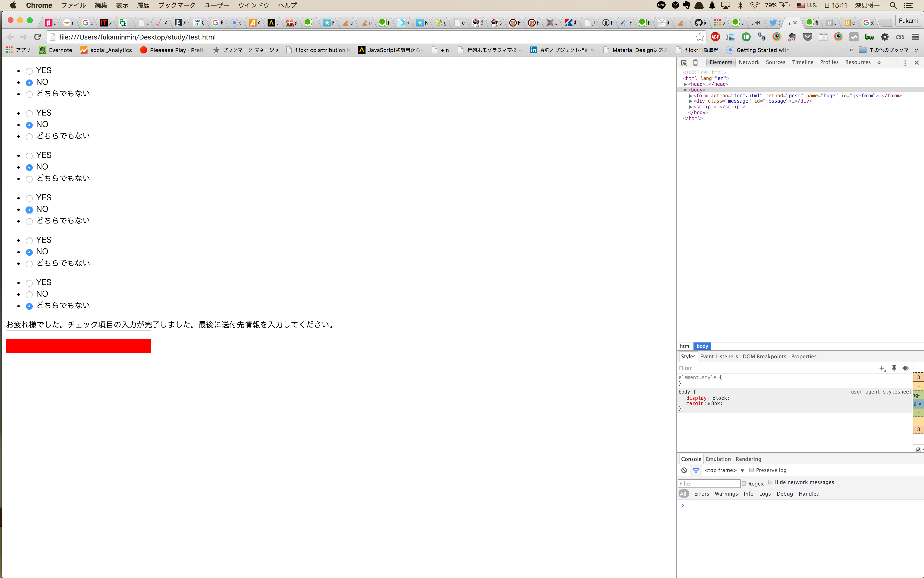Open the Apps shortcut in bookmarks bar
Screen dimensions: 924x578
click(x=18, y=50)
